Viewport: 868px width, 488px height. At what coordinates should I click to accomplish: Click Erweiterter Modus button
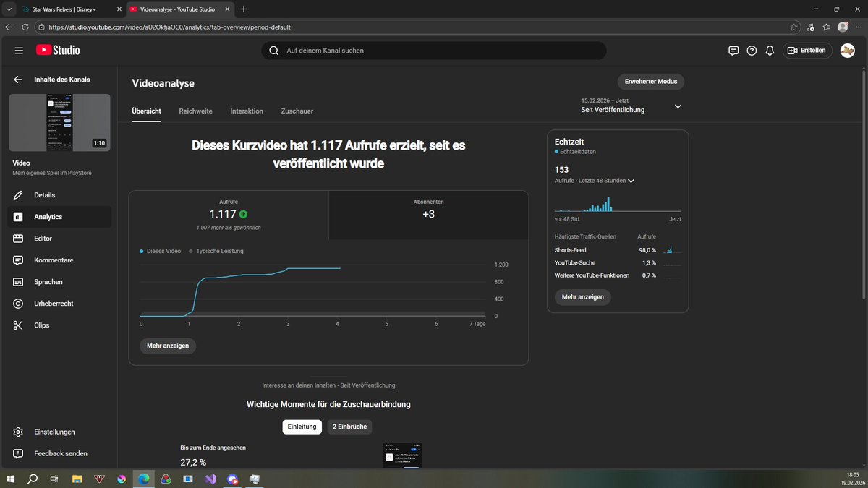click(x=651, y=82)
